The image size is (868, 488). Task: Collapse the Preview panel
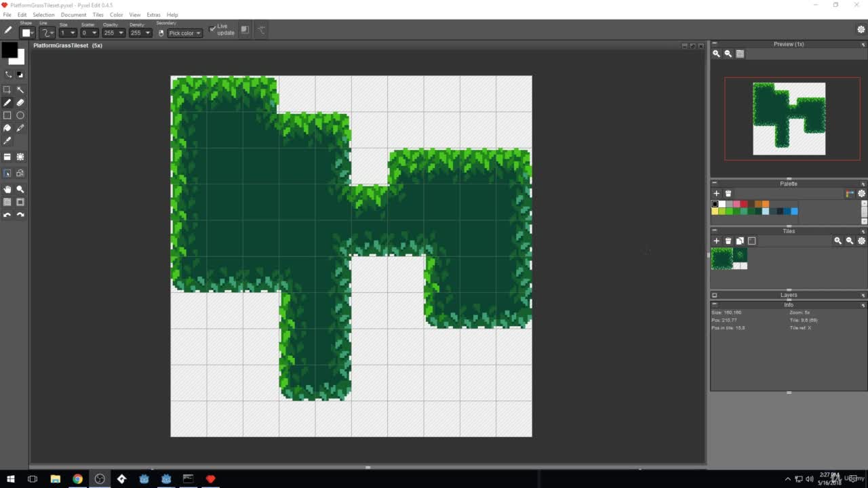tap(714, 44)
